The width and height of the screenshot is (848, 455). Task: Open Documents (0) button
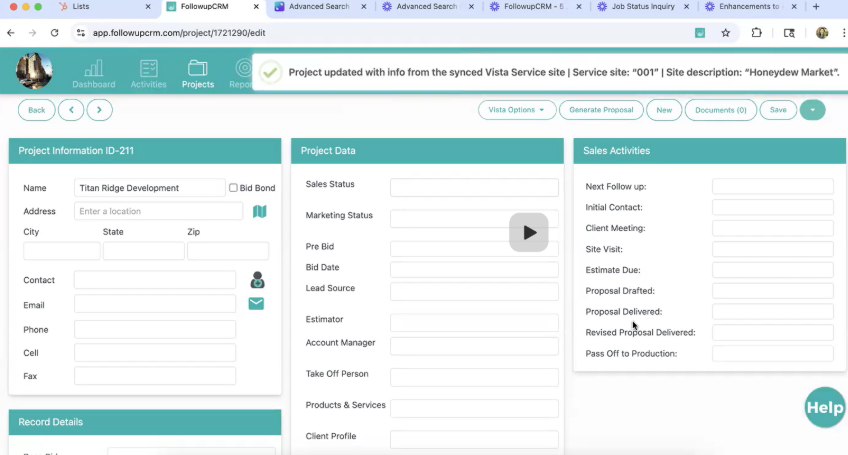[720, 110]
